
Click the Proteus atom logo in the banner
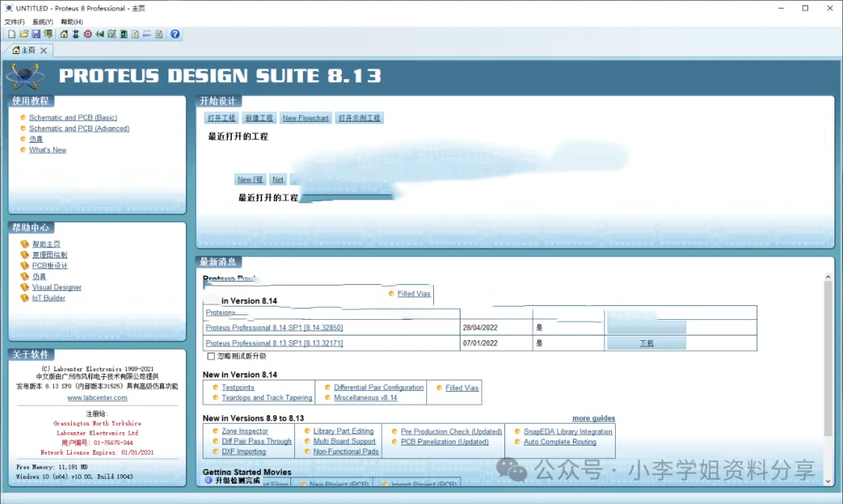25,76
